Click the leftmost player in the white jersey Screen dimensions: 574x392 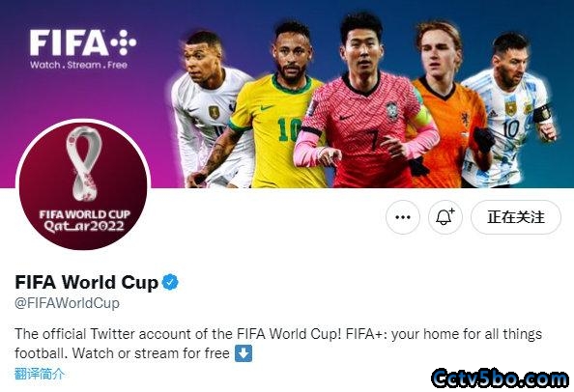click(209, 110)
